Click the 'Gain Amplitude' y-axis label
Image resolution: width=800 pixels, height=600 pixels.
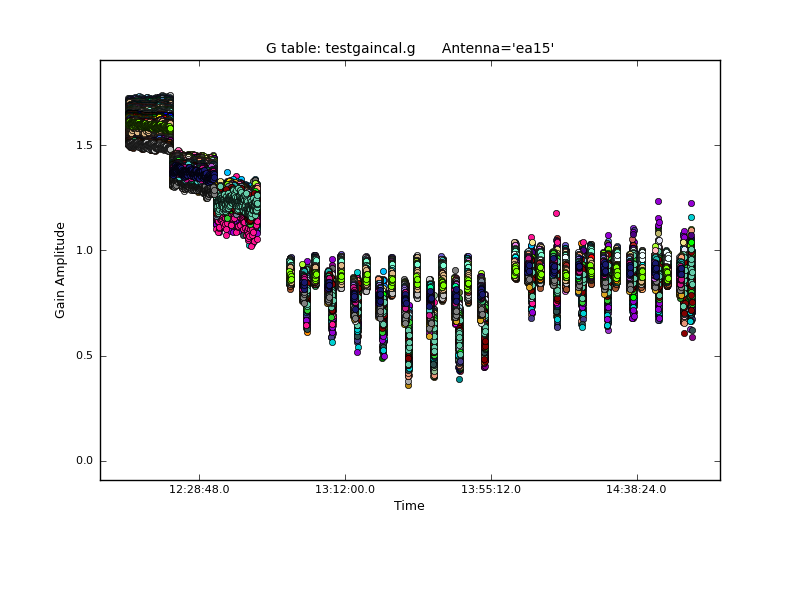(x=60, y=270)
